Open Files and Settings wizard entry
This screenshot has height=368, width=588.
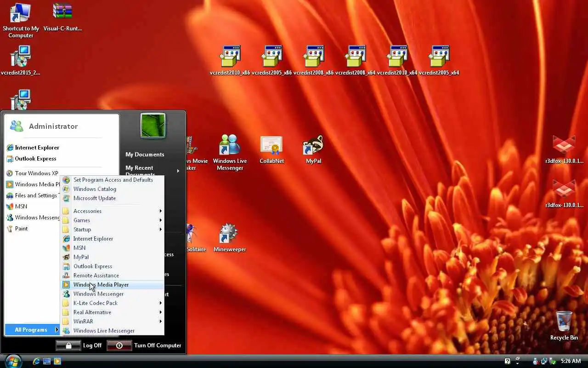pyautogui.click(x=32, y=195)
